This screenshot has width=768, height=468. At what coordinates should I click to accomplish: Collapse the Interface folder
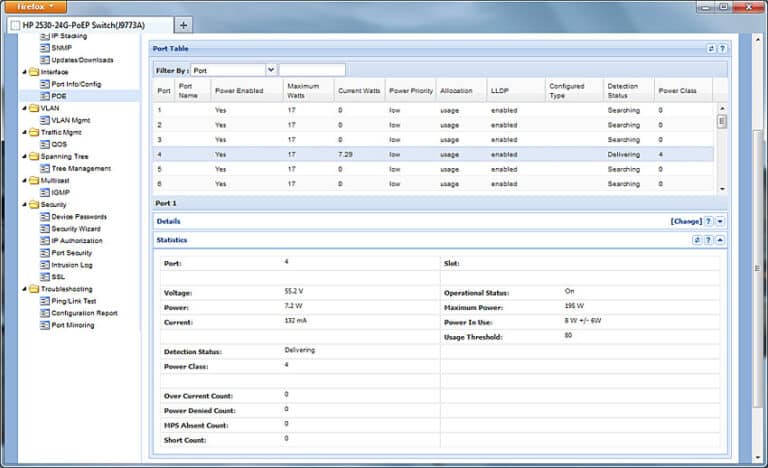(x=24, y=72)
